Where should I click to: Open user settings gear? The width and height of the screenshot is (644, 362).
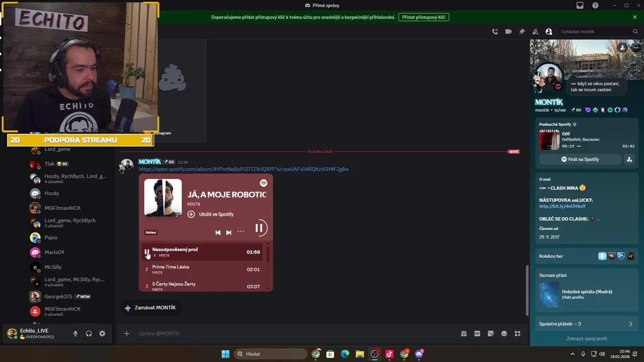[x=103, y=333]
